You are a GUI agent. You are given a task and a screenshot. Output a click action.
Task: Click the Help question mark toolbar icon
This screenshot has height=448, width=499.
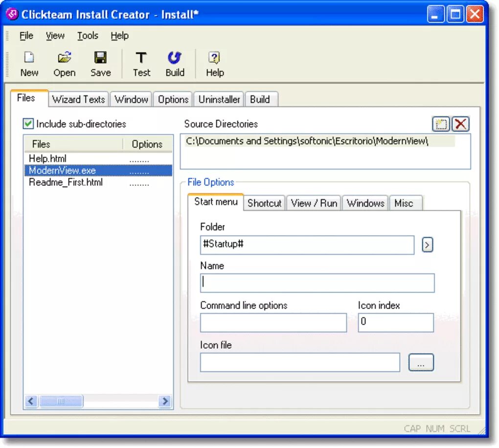(x=215, y=64)
